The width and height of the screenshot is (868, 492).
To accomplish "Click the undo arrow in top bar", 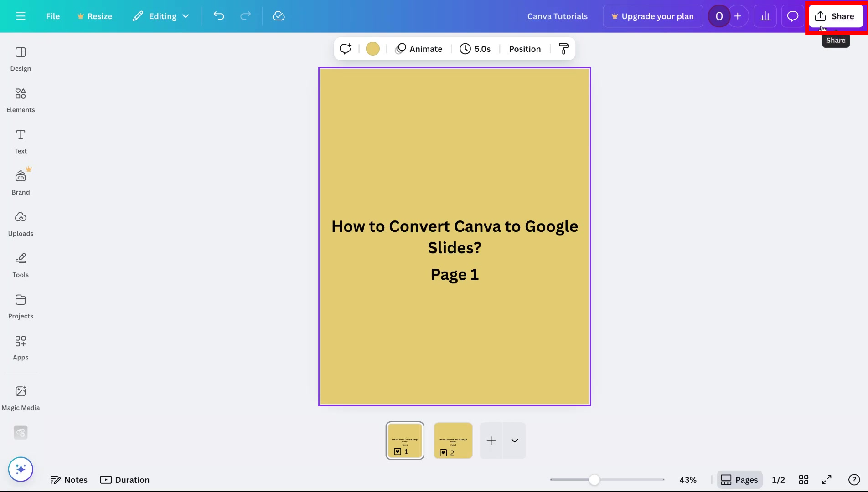I will [218, 16].
